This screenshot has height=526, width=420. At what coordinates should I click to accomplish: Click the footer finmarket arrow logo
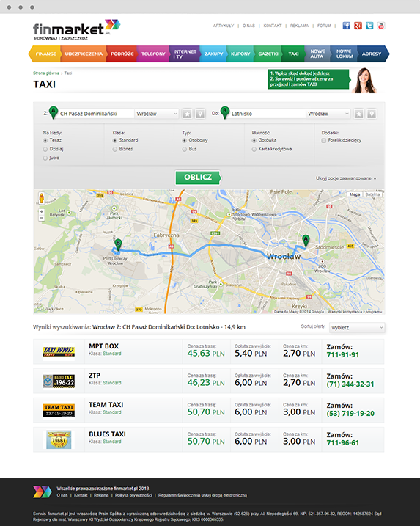43,492
